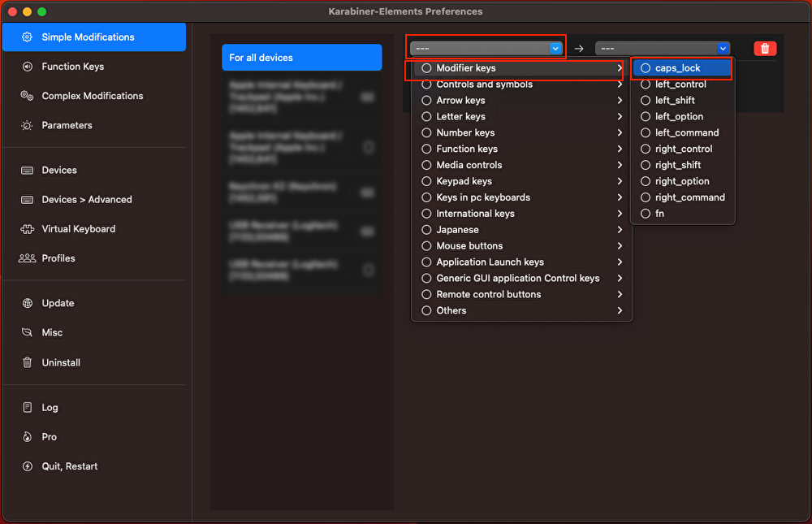Expand Function keys submenu arrow in menu

pos(620,149)
